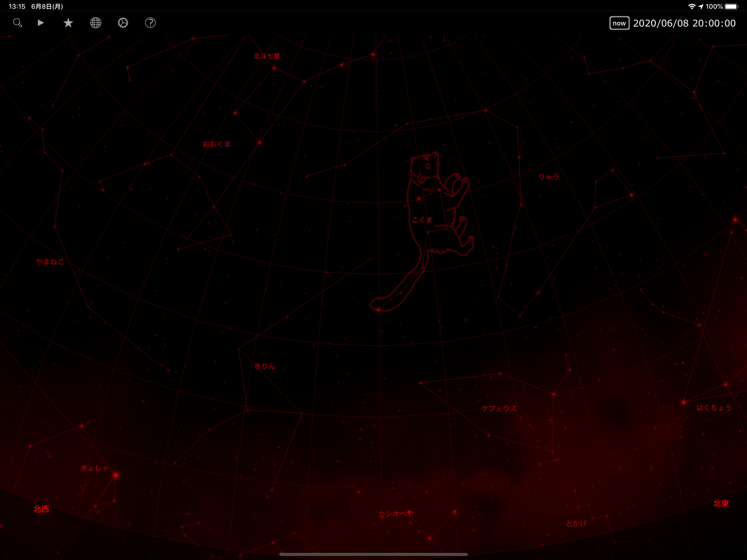This screenshot has width=747, height=560.
Task: Select the こぐま constellation label
Action: click(x=422, y=220)
